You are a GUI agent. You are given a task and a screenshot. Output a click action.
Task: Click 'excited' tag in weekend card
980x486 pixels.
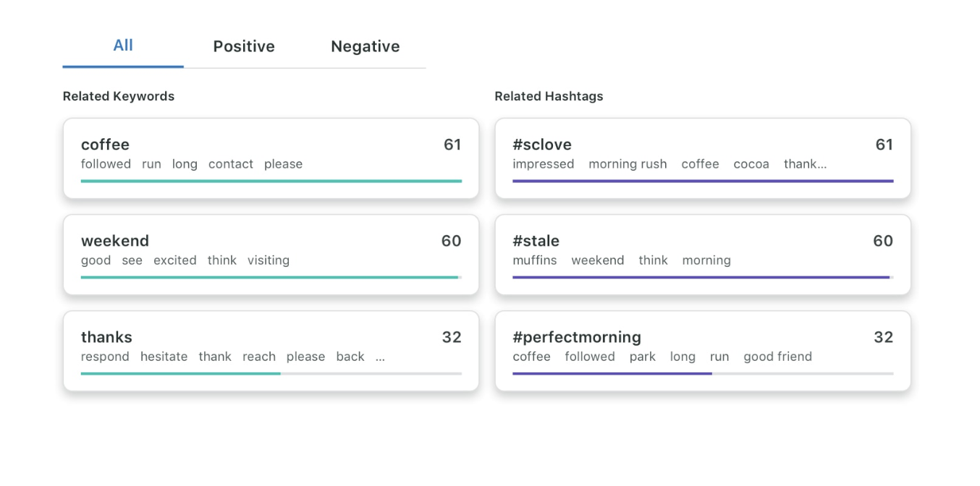click(x=174, y=260)
